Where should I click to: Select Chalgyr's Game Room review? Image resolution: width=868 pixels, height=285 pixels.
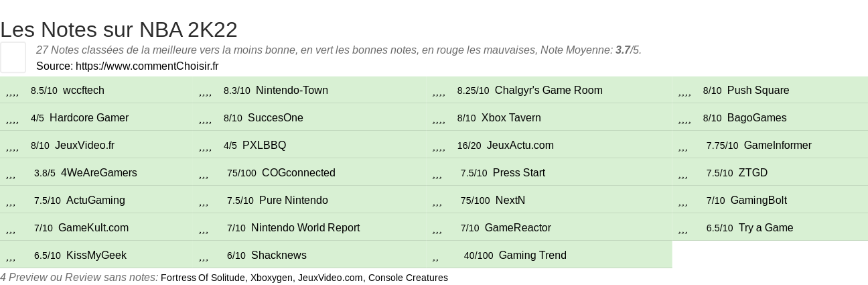coord(549,91)
